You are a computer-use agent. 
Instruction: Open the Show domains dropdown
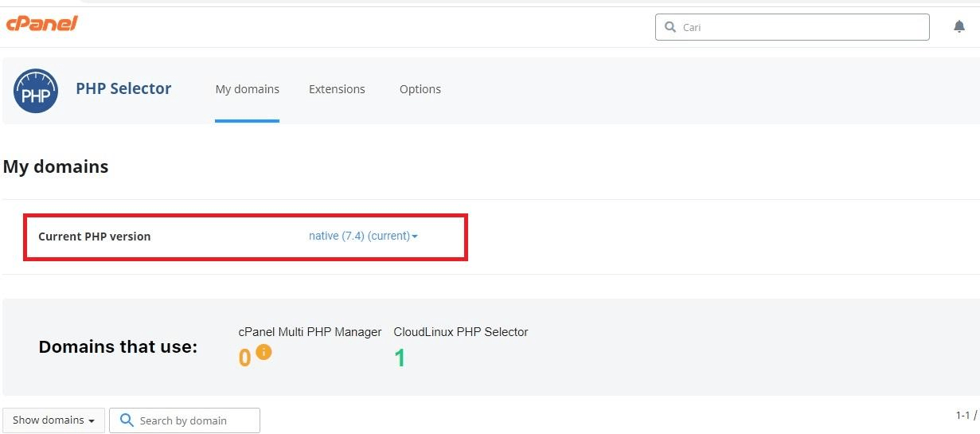pos(53,420)
